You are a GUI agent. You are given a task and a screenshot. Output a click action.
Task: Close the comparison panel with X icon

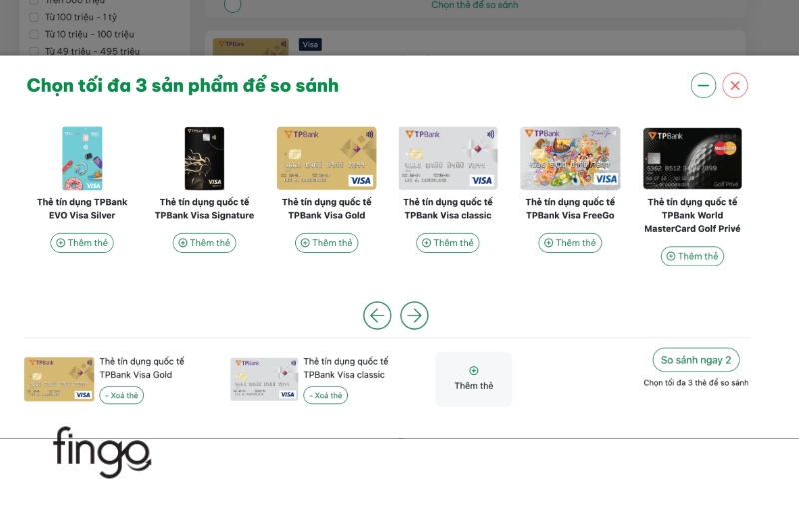pos(735,85)
